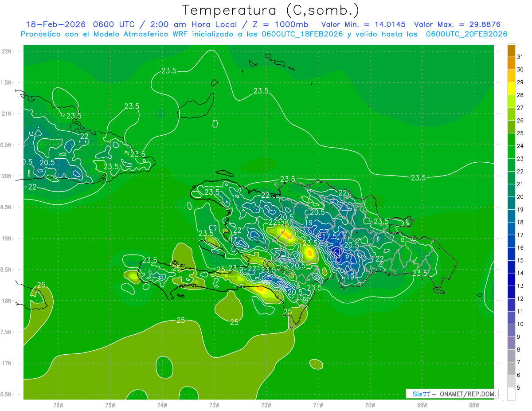Image resolution: width=532 pixels, height=411 pixels.
Task: Click the colorbar label '18'
Action: click(520, 222)
